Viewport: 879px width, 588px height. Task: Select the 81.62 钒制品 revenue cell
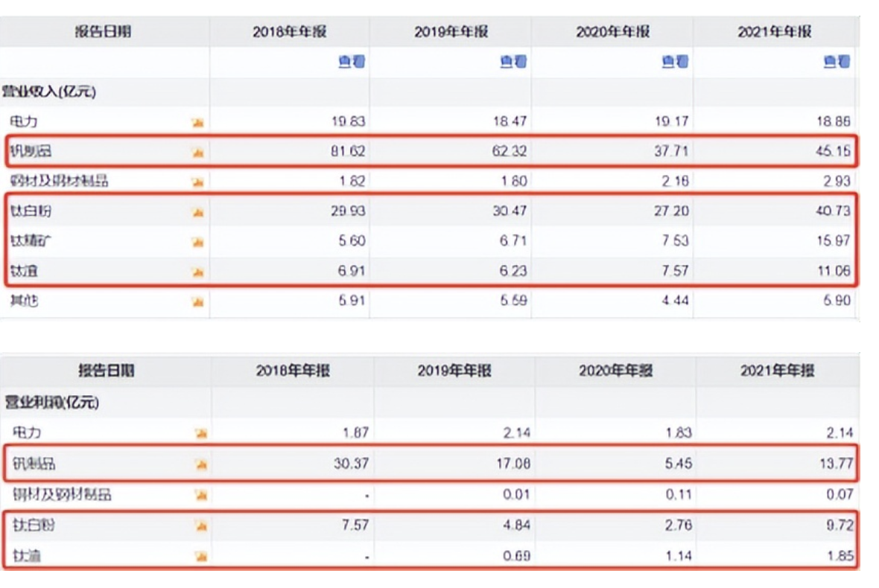click(347, 152)
